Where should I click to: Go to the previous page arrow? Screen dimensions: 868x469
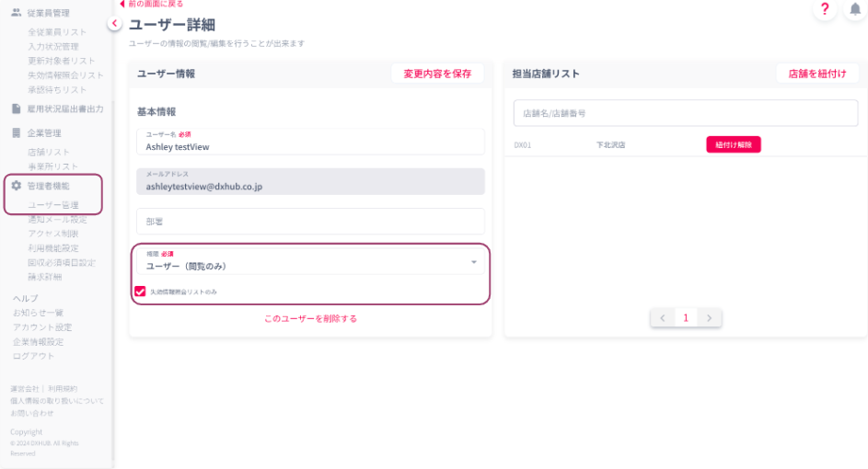pyautogui.click(x=662, y=317)
